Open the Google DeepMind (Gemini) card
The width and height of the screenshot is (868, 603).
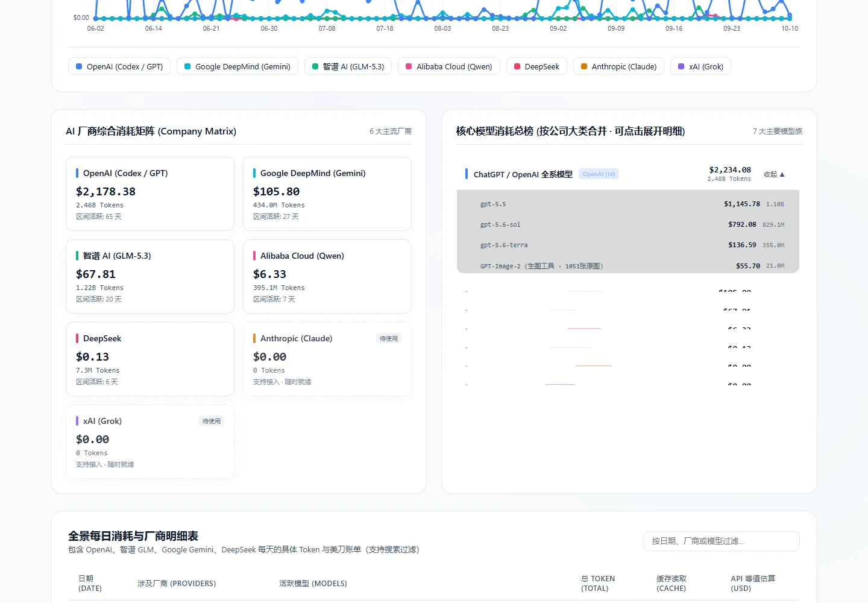pos(327,194)
